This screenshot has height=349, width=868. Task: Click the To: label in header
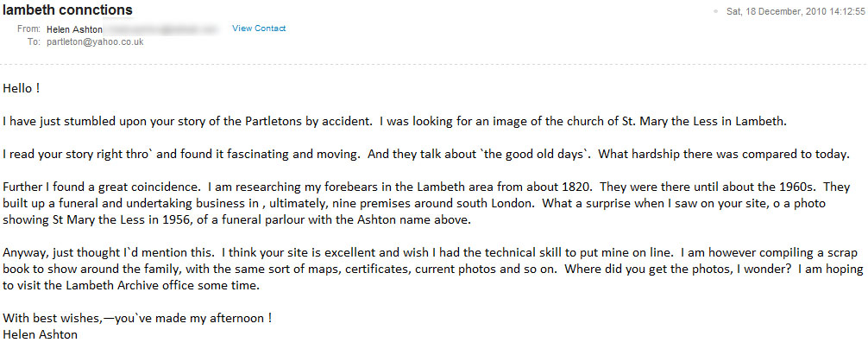35,41
